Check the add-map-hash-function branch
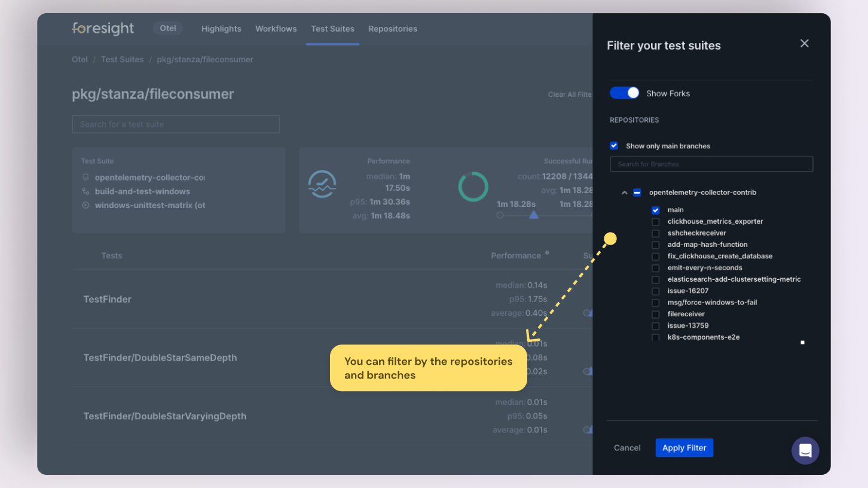Viewport: 868px width, 488px height. (x=656, y=245)
